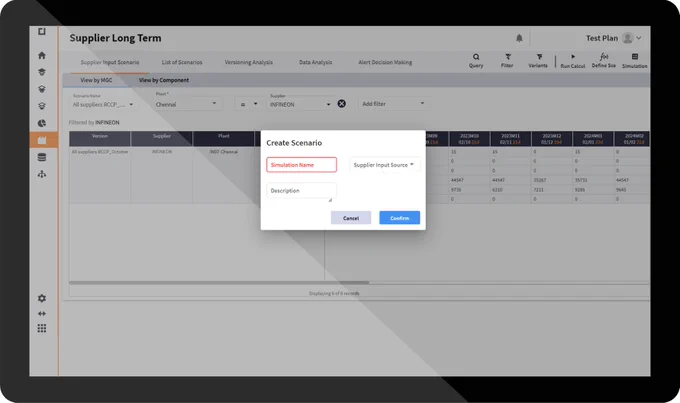The image size is (680, 403).
Task: Click the Description text area
Action: coord(301,191)
